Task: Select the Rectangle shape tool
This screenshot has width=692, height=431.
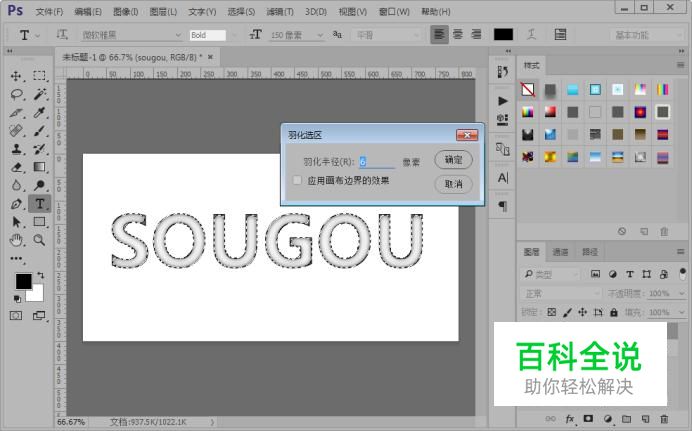Action: tap(39, 222)
